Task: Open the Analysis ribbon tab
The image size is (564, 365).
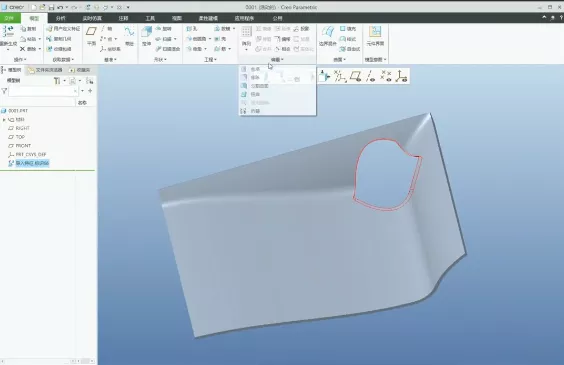Action: pyautogui.click(x=61, y=18)
